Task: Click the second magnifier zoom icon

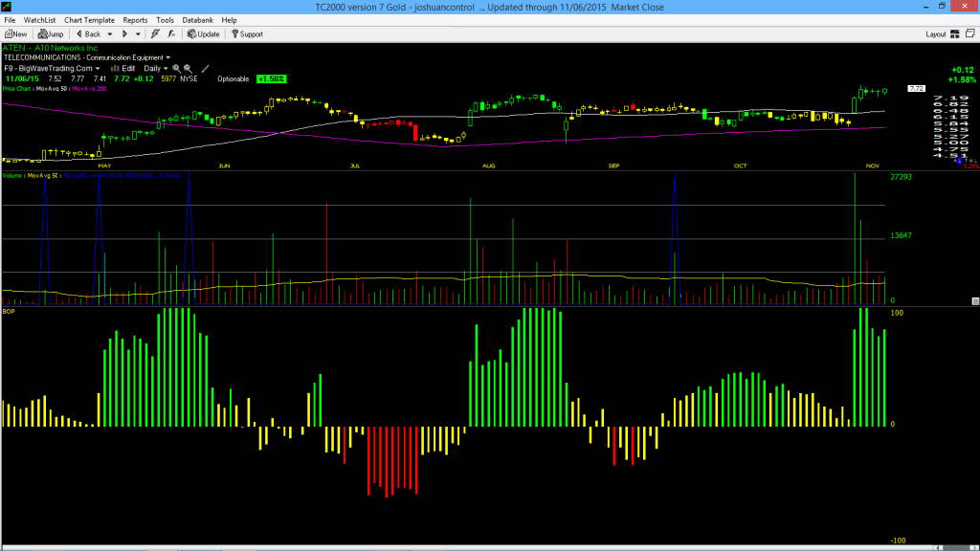Action: coord(188,69)
